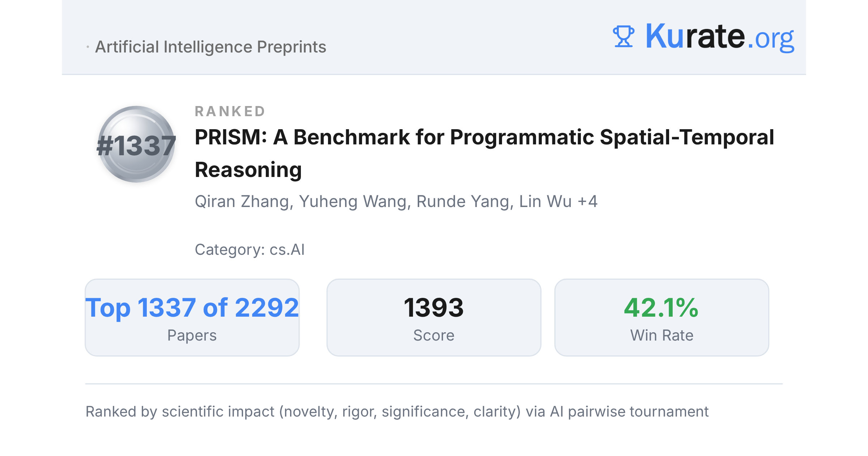Click the word 'Reasoning' in the title
This screenshot has height=456, width=868.
point(248,170)
